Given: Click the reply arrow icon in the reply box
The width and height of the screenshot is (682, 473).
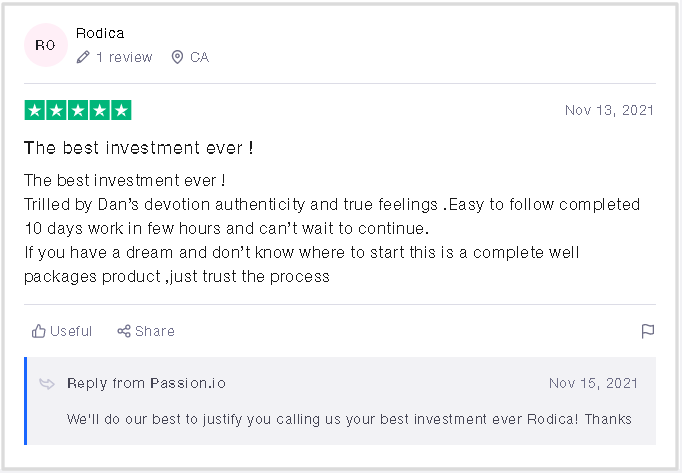Looking at the screenshot, I should click(47, 384).
